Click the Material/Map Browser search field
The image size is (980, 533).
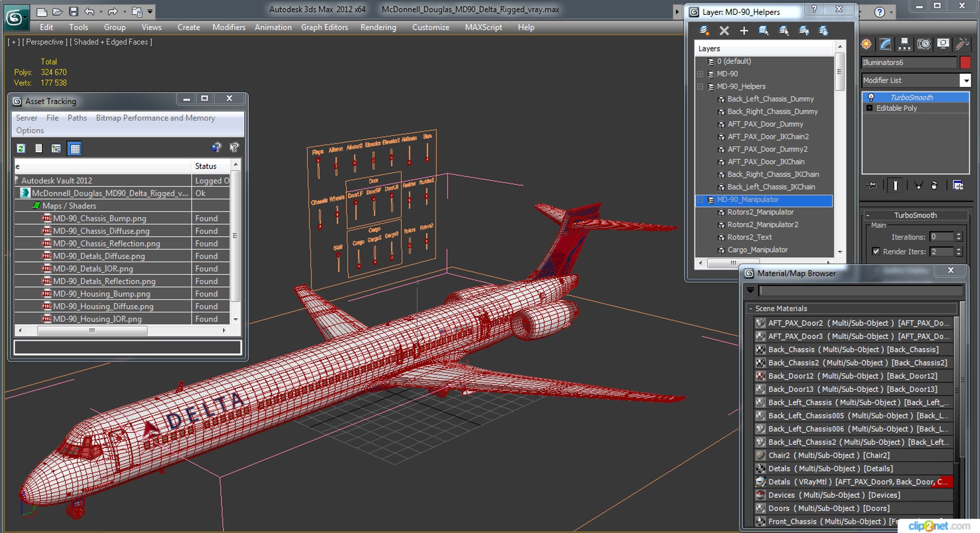861,290
